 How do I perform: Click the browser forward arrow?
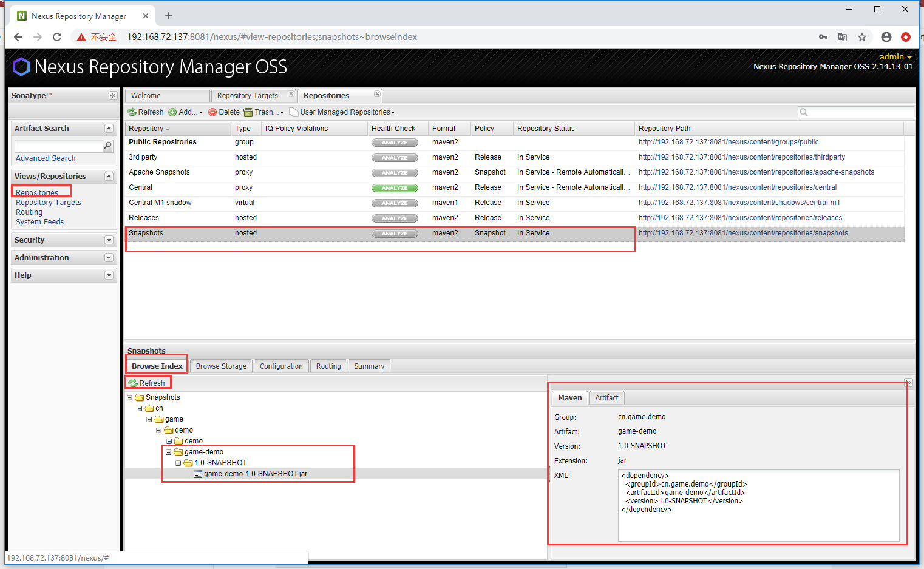coord(38,37)
